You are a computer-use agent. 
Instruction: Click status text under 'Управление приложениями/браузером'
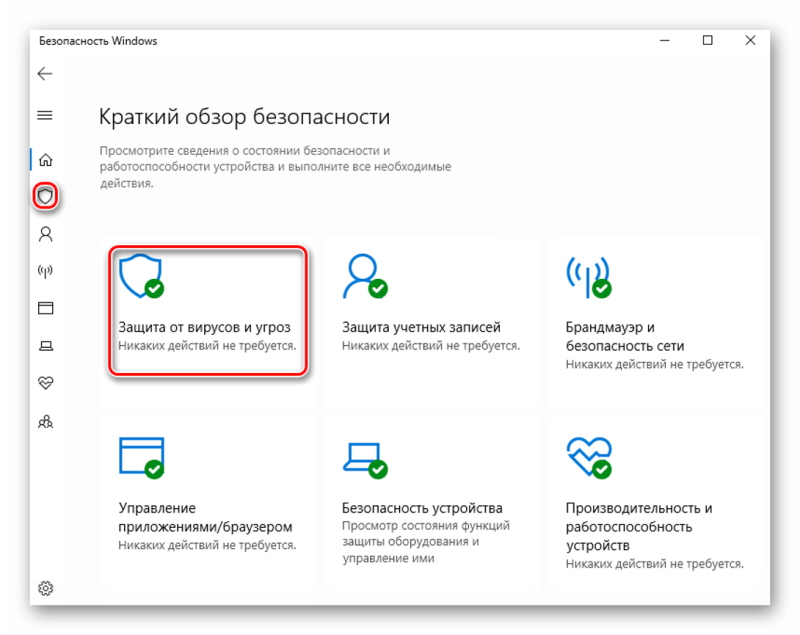[207, 545]
